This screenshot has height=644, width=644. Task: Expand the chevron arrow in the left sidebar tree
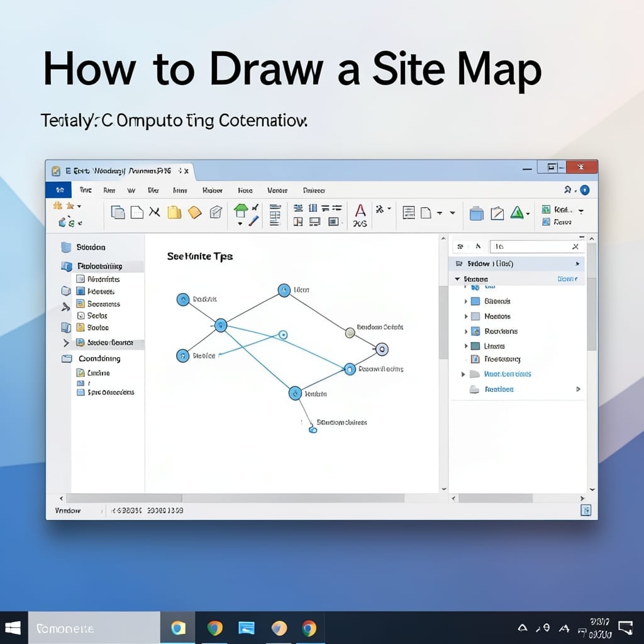[65, 343]
